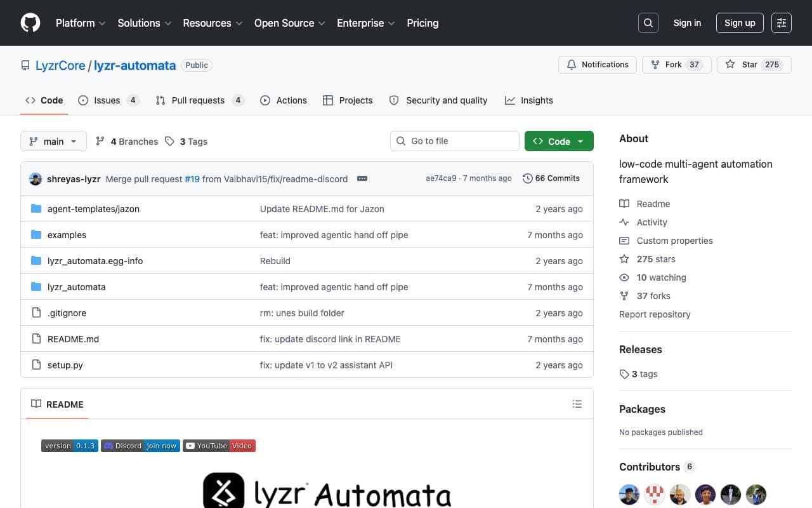Click the Notifications bell button
Viewport: 812px width, 508px height.
(598, 65)
